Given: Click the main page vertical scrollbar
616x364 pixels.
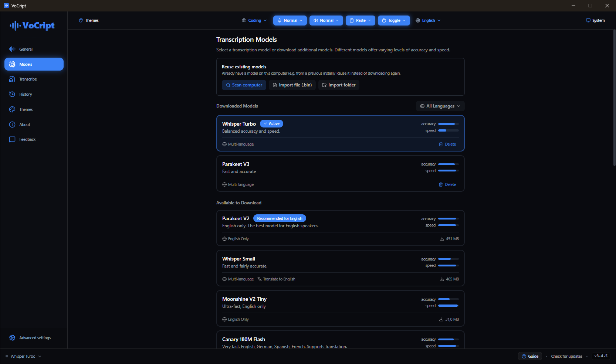Looking at the screenshot, I should pyautogui.click(x=614, y=98).
